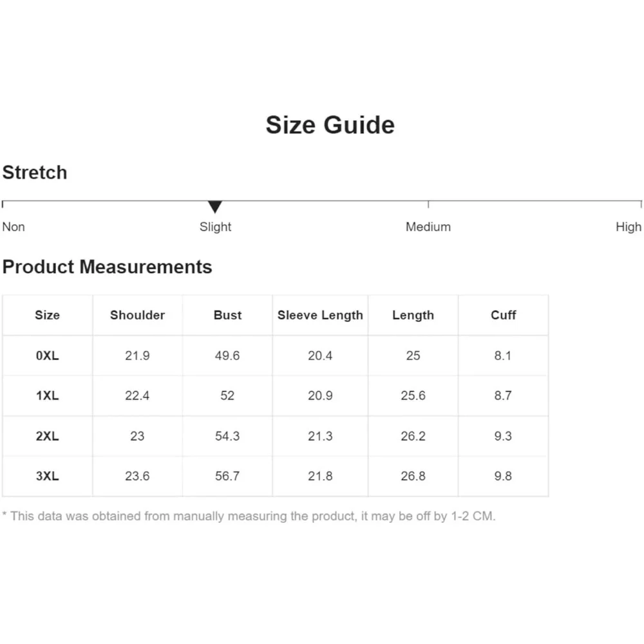Viewport: 644px width, 644px height.
Task: Select the 'Bust' column header
Action: coord(227,315)
